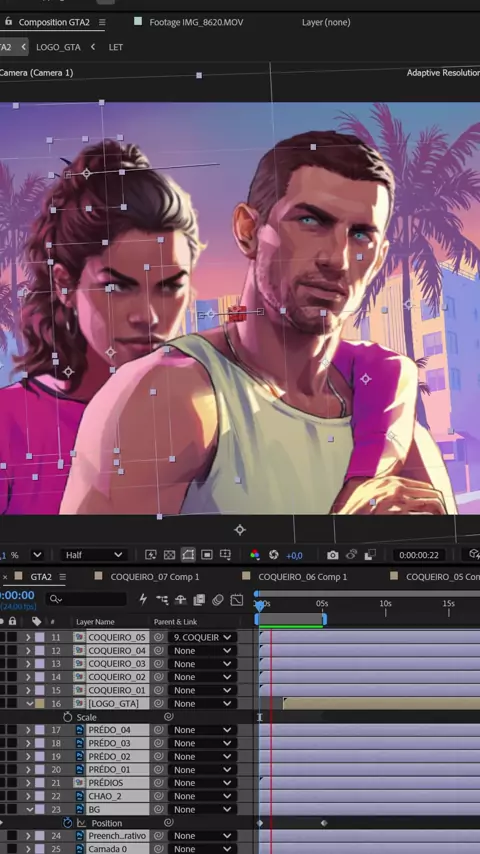Expand the Camada 0 layer properties
Viewport: 480px width, 854px height.
[28, 849]
